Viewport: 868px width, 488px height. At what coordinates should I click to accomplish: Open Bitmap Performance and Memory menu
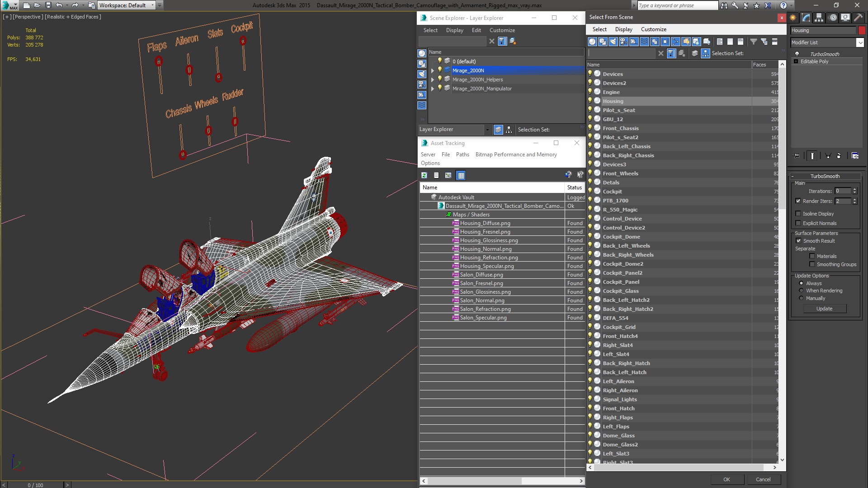point(516,155)
